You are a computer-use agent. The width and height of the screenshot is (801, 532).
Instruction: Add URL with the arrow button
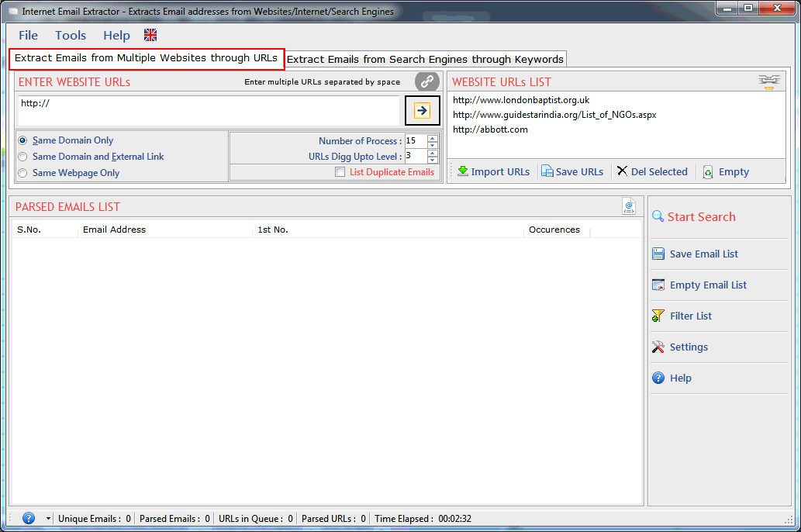422,110
